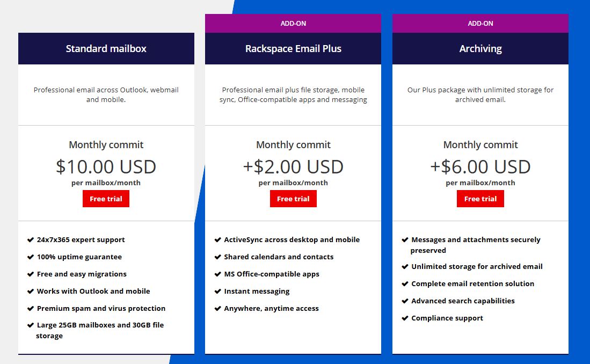Screen dimensions: 590x364
Task: Start a Free trial for Rackspace Email Plus
Action: point(293,198)
